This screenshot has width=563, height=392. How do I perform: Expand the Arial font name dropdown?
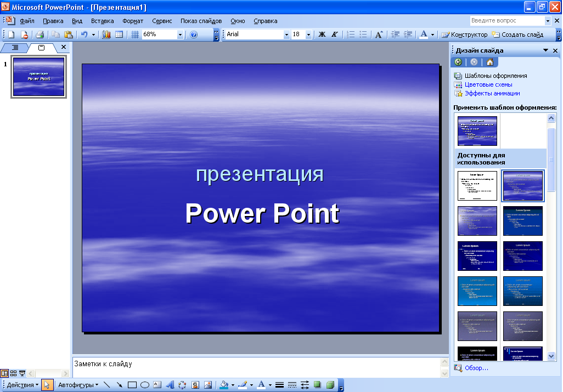click(286, 35)
